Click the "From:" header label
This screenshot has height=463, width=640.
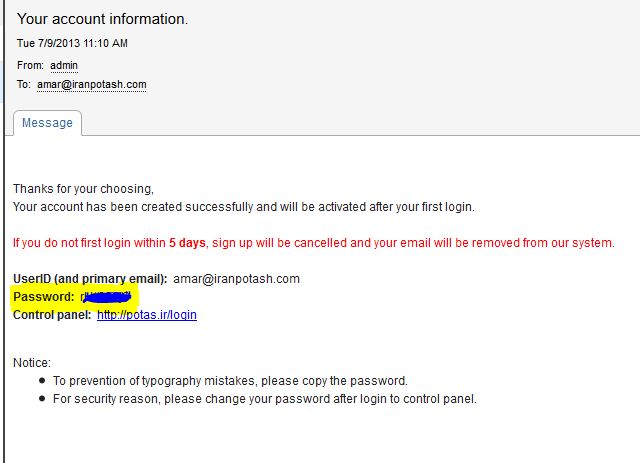[x=30, y=65]
